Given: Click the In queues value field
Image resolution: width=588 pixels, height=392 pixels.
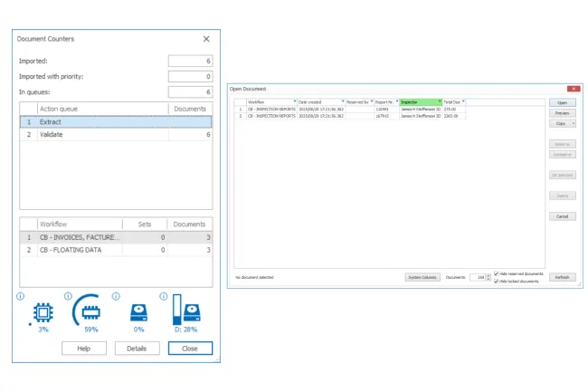Looking at the screenshot, I should click(191, 92).
